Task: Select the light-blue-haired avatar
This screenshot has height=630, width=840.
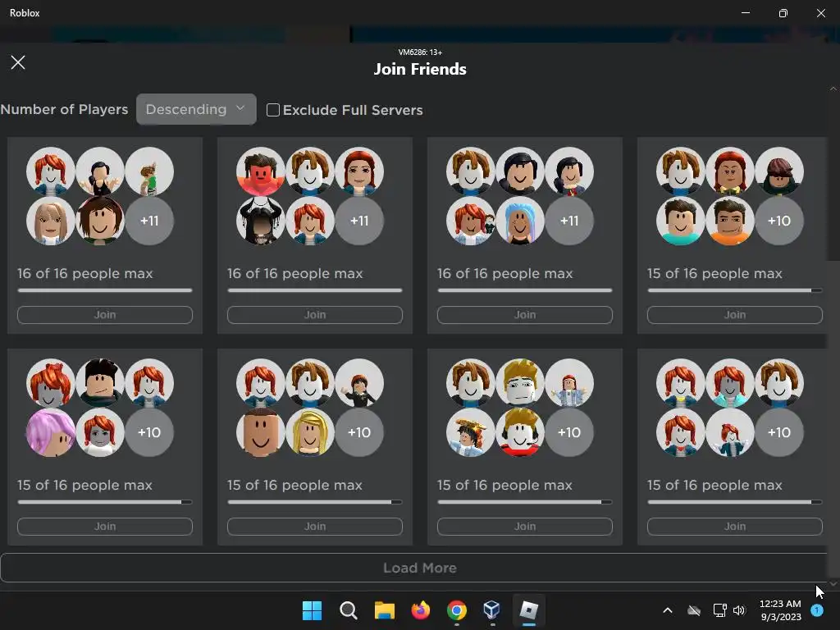Action: (x=519, y=221)
